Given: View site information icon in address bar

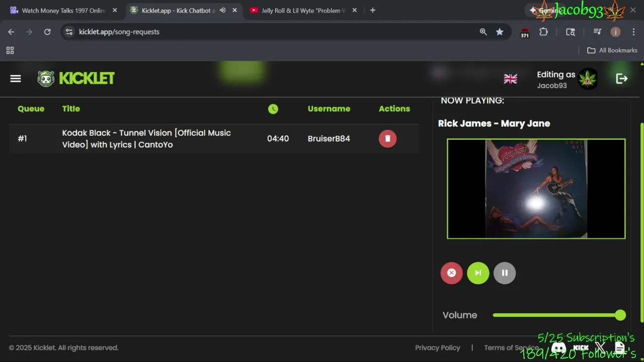Looking at the screenshot, I should tap(69, 32).
